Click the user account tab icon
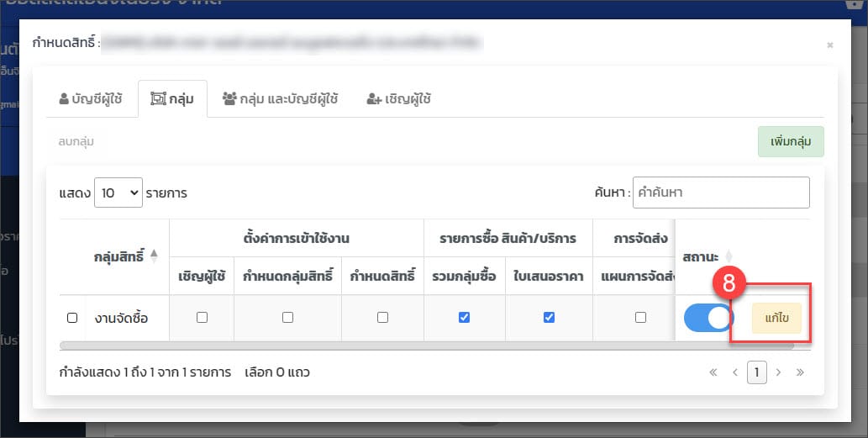The image size is (868, 438). 65,99
